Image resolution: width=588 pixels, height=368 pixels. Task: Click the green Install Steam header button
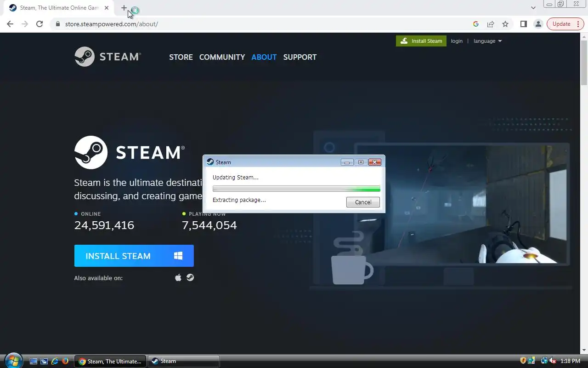tap(421, 41)
